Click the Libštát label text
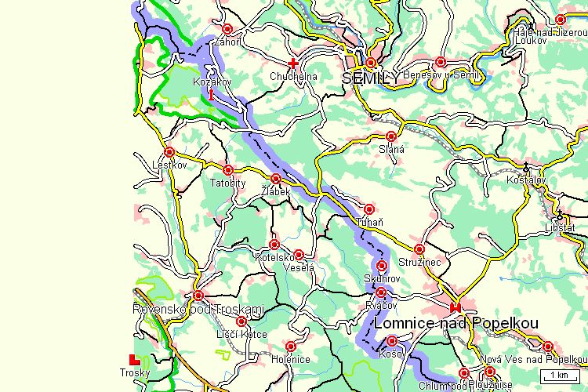The height and width of the screenshot is (392, 588). [560, 227]
